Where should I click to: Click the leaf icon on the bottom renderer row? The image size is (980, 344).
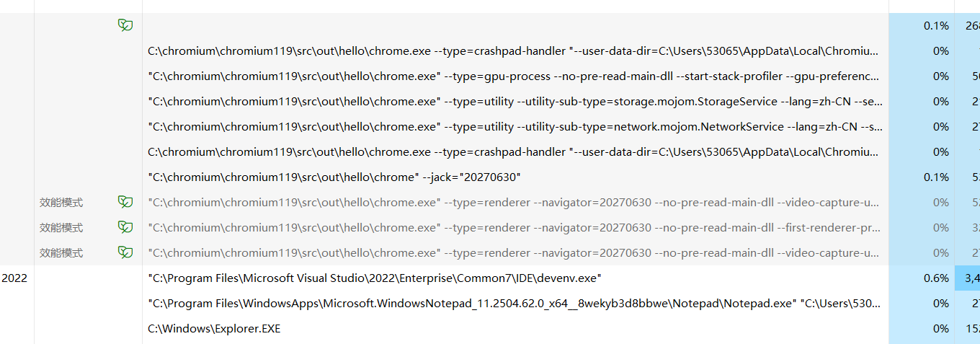tap(125, 252)
